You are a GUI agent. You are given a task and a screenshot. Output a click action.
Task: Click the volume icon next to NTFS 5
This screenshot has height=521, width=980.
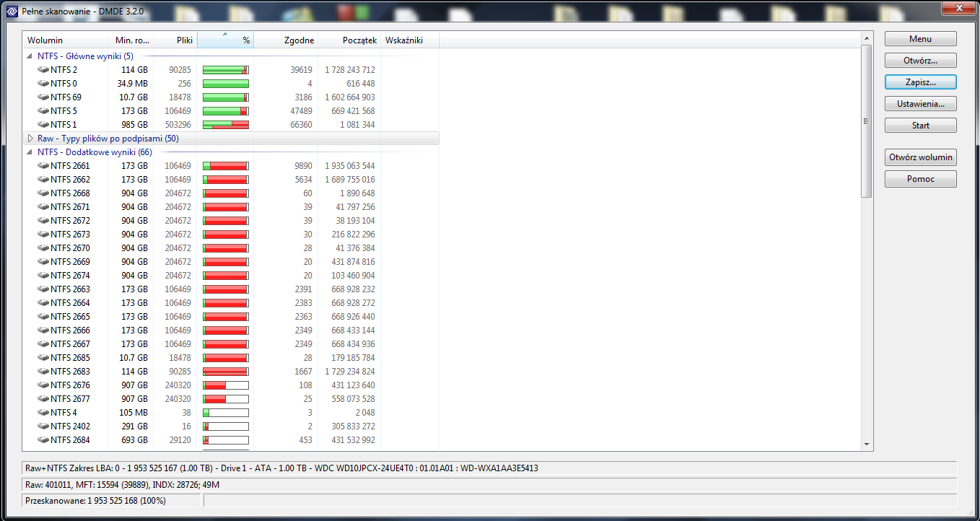point(43,111)
